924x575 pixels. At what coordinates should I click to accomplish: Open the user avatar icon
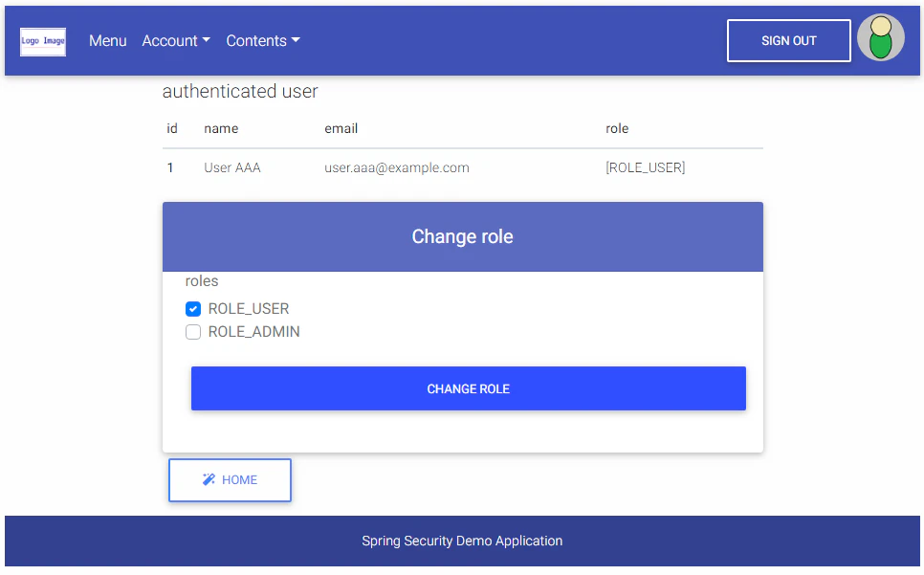(x=880, y=37)
